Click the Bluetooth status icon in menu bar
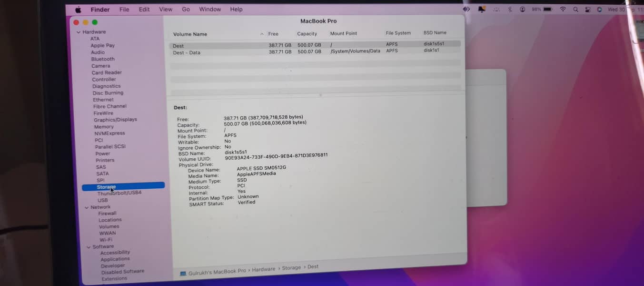This screenshot has height=286, width=644. tap(510, 9)
